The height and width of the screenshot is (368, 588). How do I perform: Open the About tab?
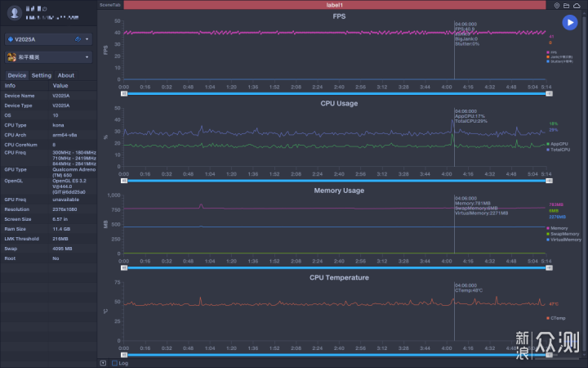(x=65, y=75)
